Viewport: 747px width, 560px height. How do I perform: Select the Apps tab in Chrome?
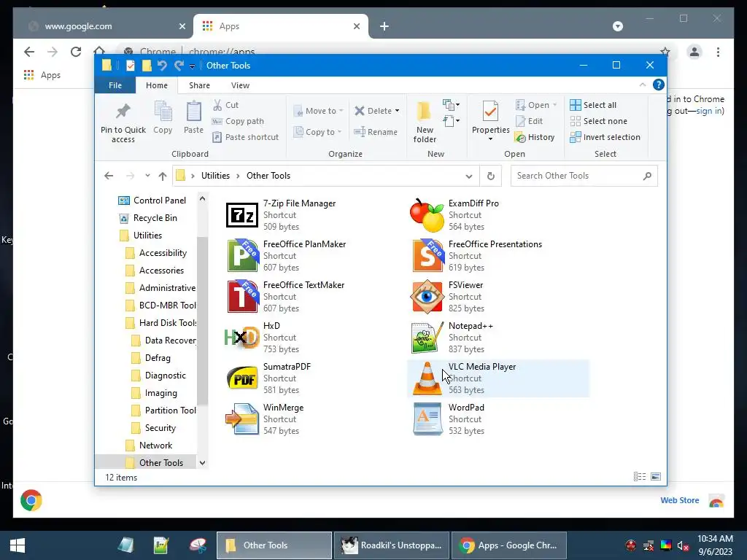[x=281, y=26]
